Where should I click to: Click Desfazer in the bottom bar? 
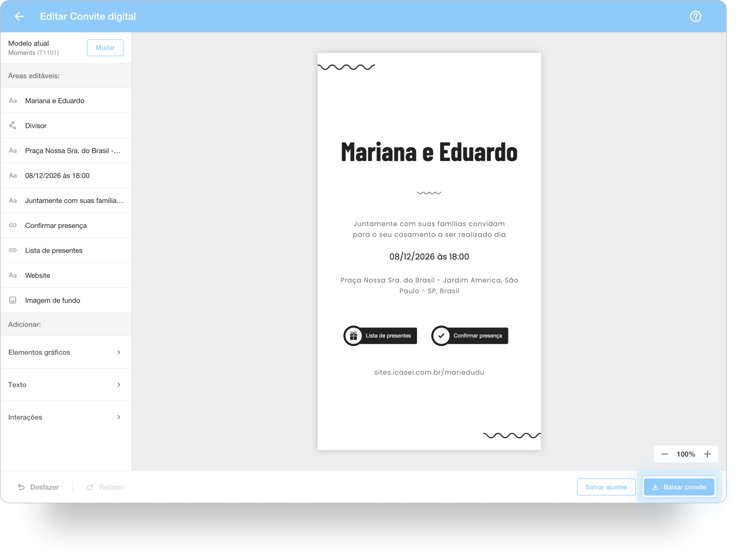pos(44,487)
